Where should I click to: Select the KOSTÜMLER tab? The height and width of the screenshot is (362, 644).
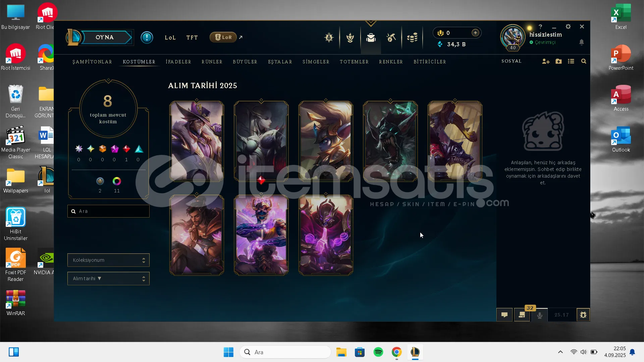(139, 62)
